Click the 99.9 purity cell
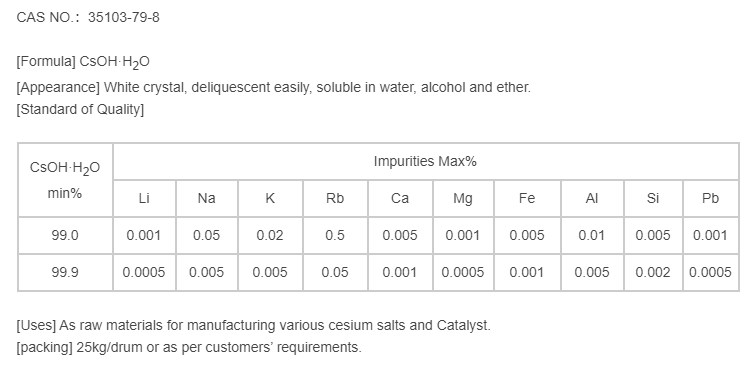The width and height of the screenshot is (752, 370). pyautogui.click(x=65, y=272)
